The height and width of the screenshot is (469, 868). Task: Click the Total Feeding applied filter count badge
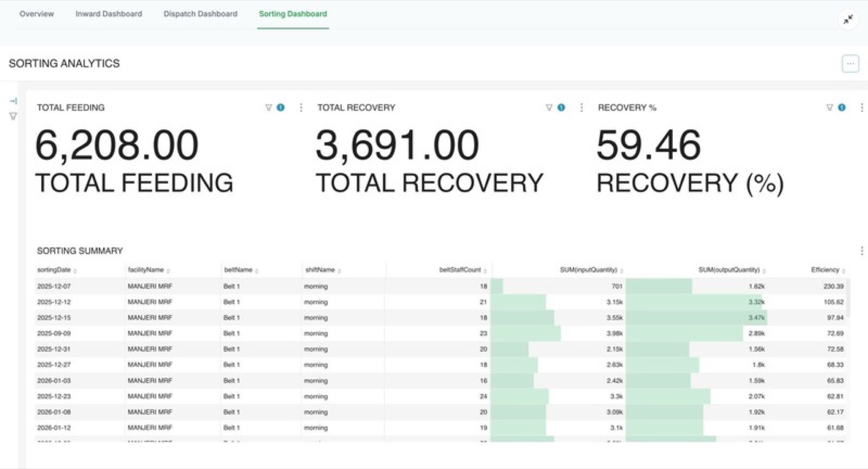281,108
